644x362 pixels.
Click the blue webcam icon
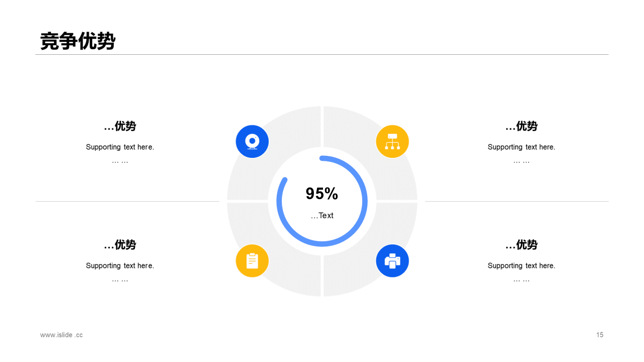point(252,141)
